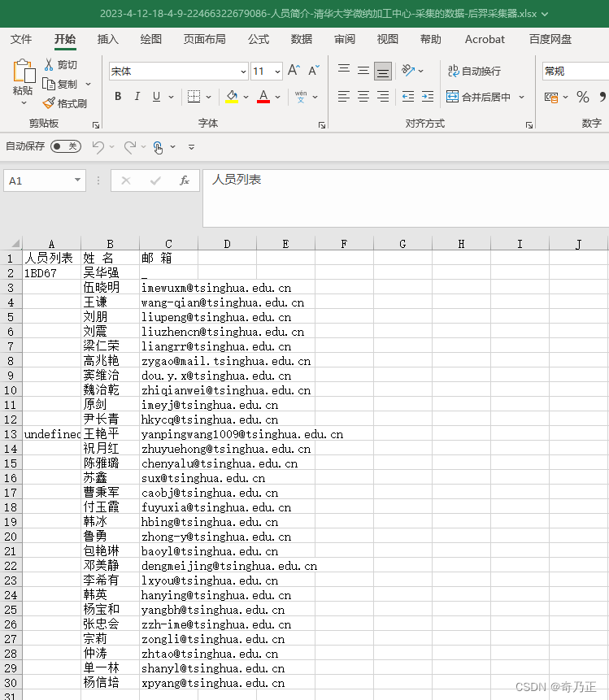
Task: Switch to Page Layout (页面布局) tab
Action: (204, 39)
